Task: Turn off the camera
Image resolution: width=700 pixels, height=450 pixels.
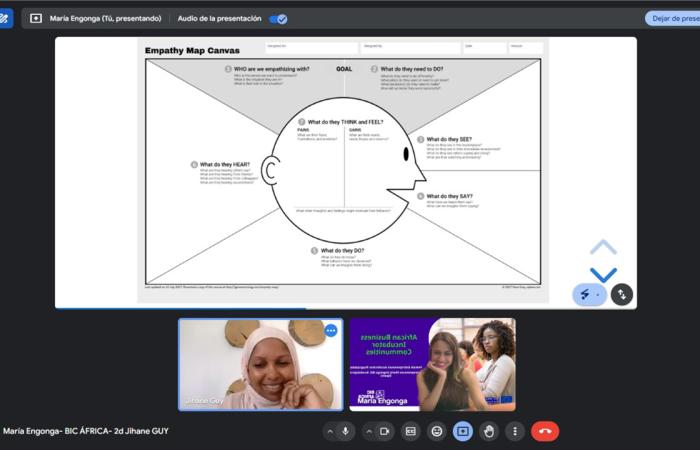Action: click(x=386, y=431)
